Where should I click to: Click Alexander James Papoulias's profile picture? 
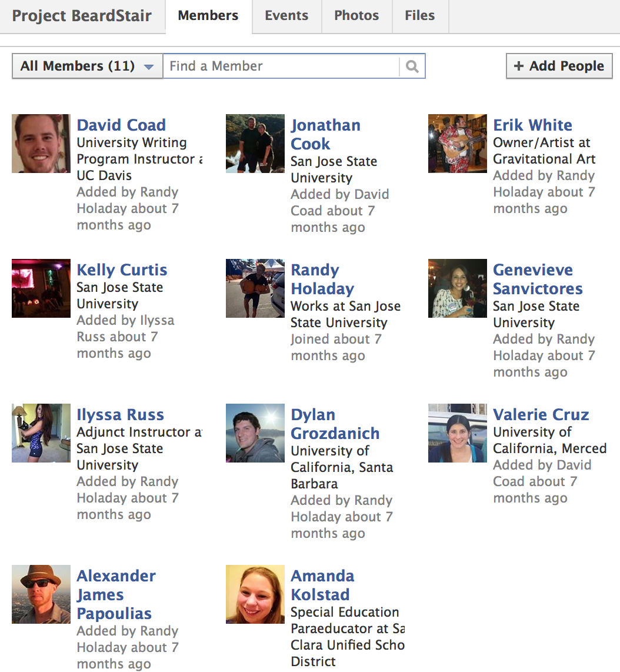pyautogui.click(x=41, y=594)
